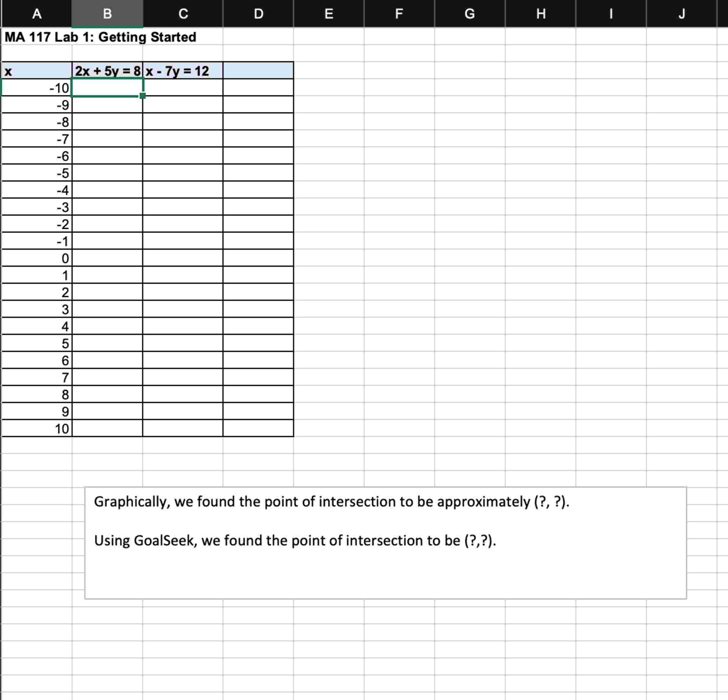Select the 'x - 7y = 12' header cell
728x700 pixels.
pos(176,71)
